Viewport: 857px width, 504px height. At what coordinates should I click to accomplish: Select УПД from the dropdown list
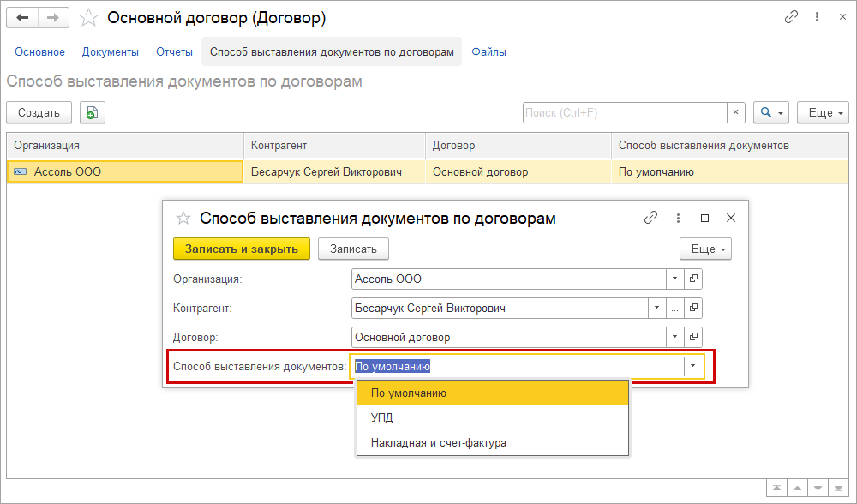tap(382, 418)
